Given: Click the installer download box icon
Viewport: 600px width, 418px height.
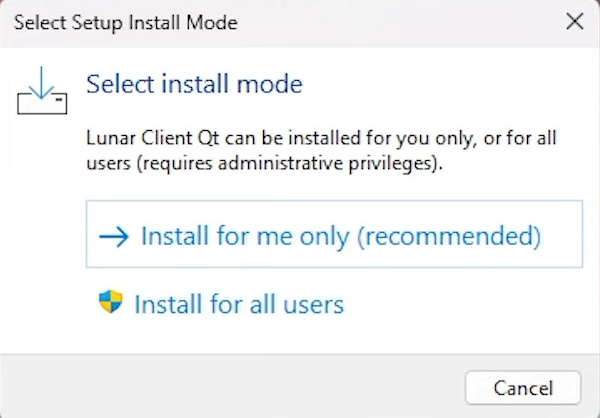Looking at the screenshot, I should (x=42, y=91).
